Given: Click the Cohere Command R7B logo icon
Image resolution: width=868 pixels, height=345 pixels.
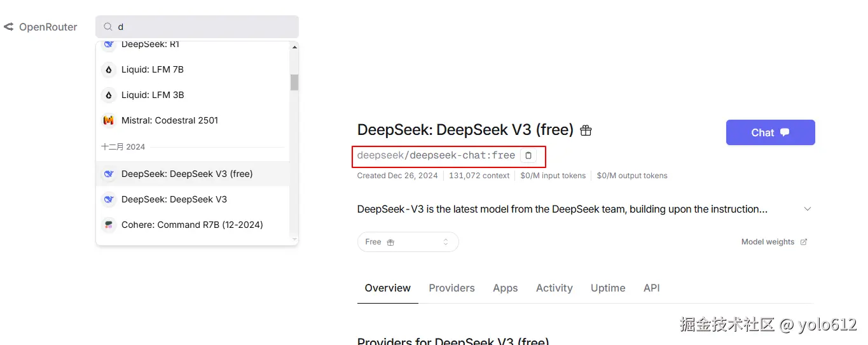Looking at the screenshot, I should 109,225.
